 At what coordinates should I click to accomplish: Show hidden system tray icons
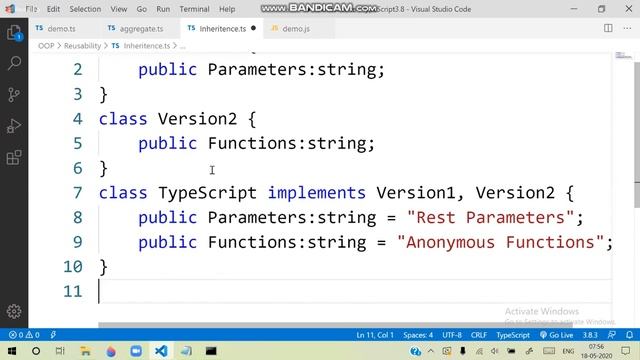(x=431, y=351)
